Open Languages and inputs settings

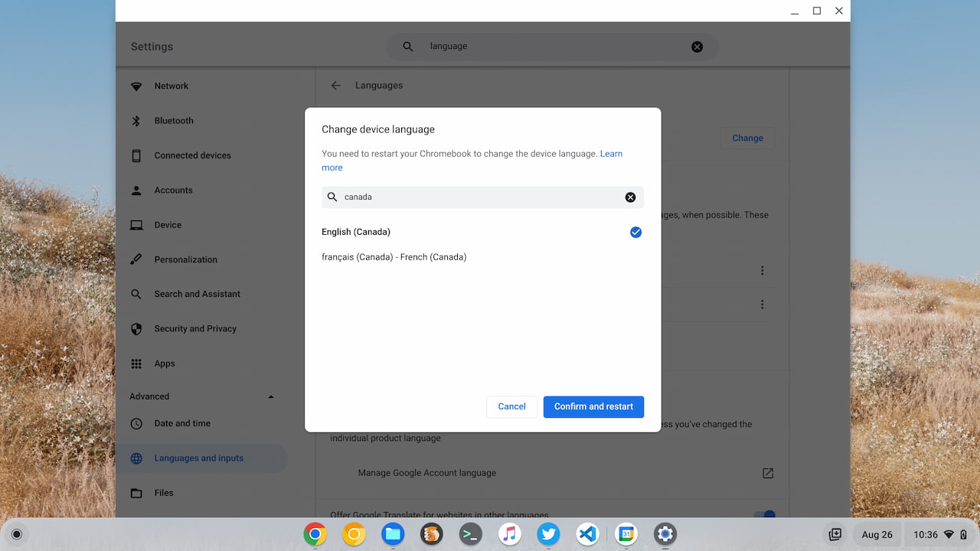point(202,458)
